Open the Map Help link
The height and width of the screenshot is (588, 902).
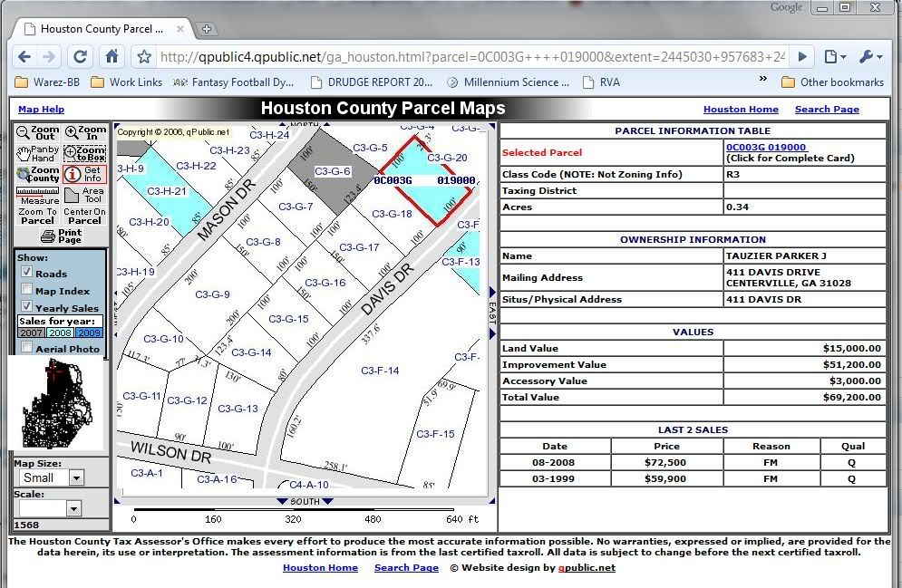pyautogui.click(x=42, y=110)
